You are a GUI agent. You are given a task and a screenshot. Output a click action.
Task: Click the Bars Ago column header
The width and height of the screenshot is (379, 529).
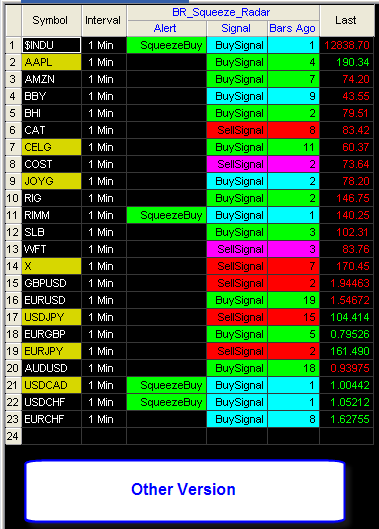pos(293,28)
